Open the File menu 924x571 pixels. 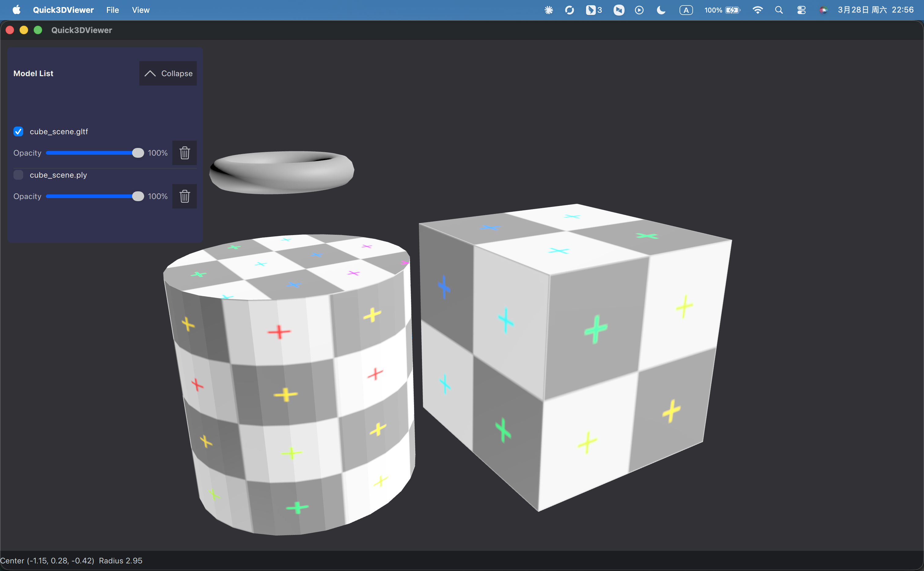click(x=112, y=10)
